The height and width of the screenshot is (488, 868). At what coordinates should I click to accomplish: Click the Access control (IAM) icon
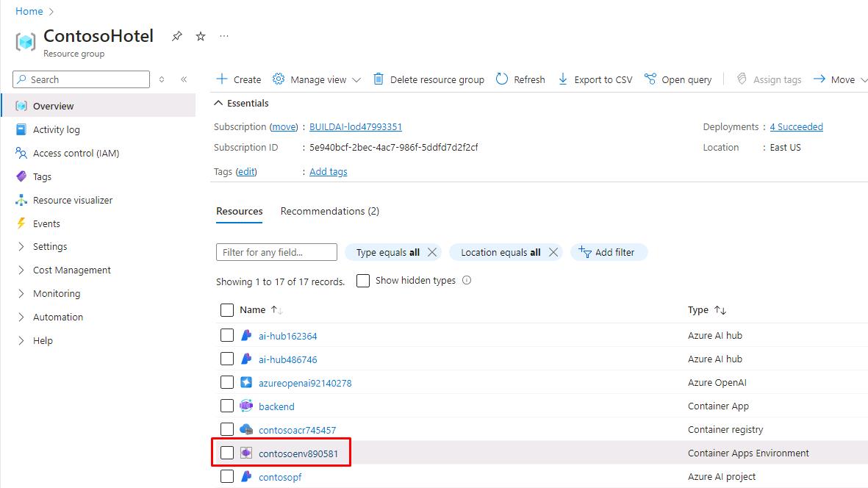21,153
